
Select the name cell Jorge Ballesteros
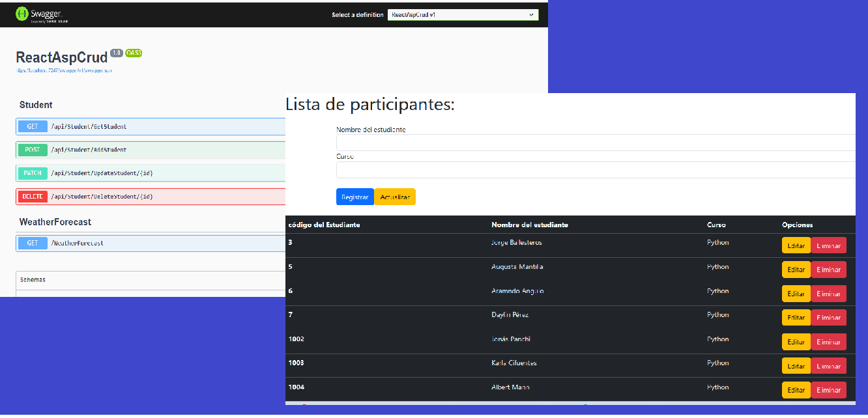pos(517,242)
